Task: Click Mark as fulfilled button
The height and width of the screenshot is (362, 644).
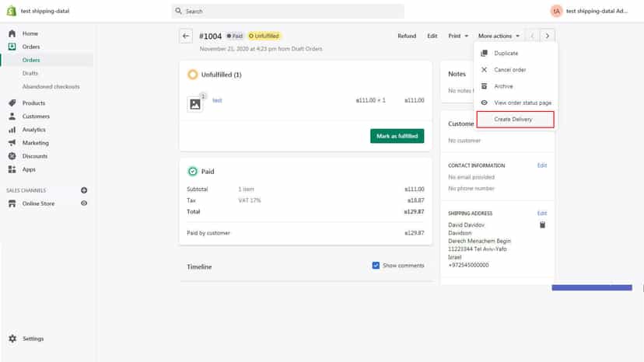Action: tap(397, 136)
